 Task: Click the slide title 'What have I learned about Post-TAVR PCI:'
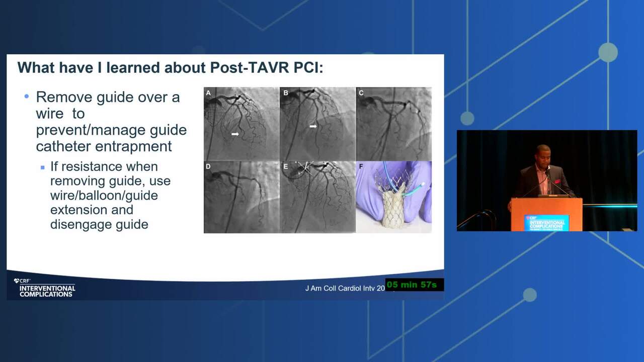click(171, 67)
